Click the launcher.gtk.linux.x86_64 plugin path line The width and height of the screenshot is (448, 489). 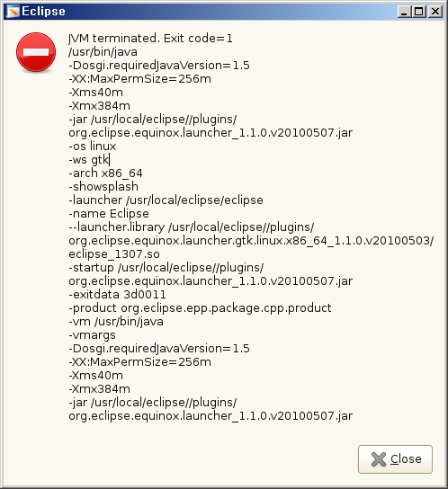(x=251, y=241)
